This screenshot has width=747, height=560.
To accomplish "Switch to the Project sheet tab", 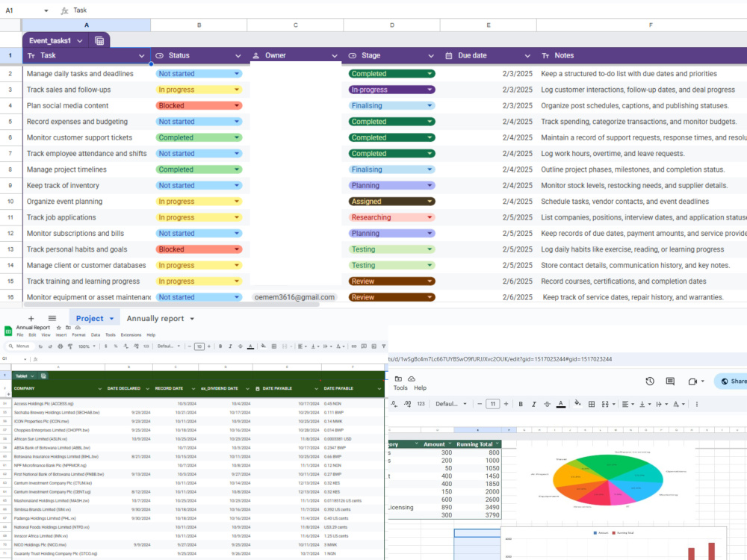I will coord(94,319).
